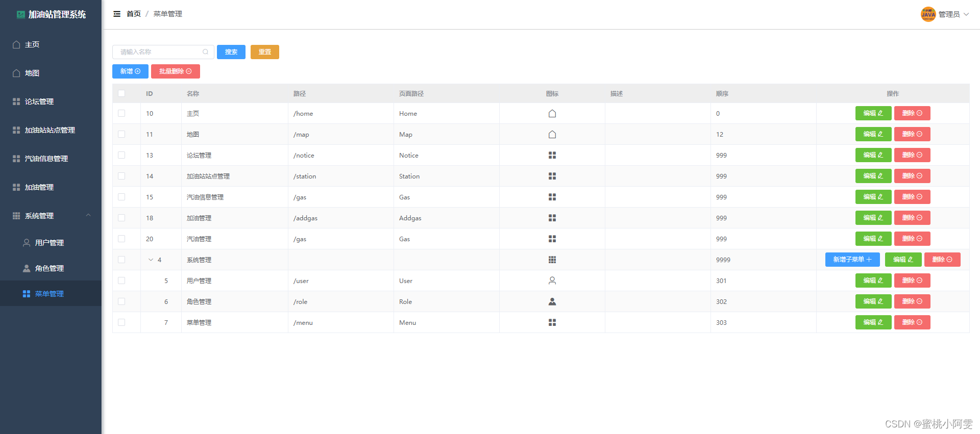The width and height of the screenshot is (980, 434).
Task: Click the home icon in row 主页
Action: [552, 114]
